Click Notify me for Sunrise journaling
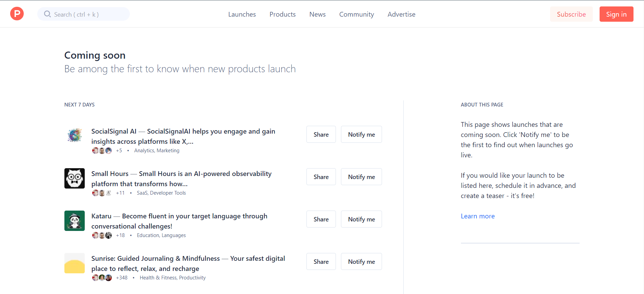644x294 pixels. tap(361, 261)
